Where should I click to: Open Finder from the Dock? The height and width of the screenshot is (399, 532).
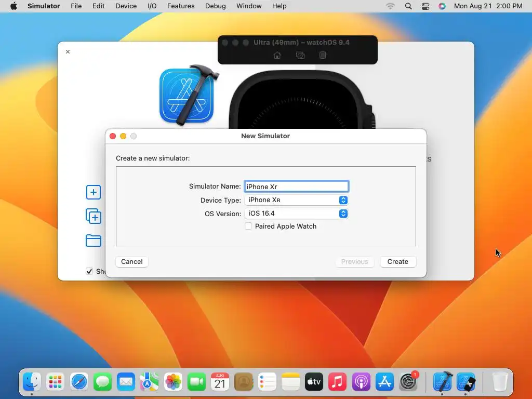(x=32, y=382)
